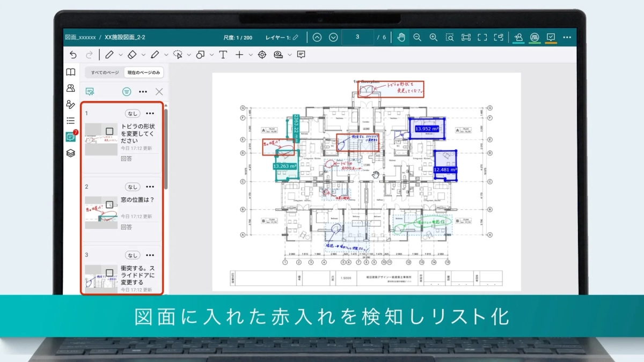This screenshot has width=644, height=362.
Task: Click the page number field showing 3
Action: (357, 37)
